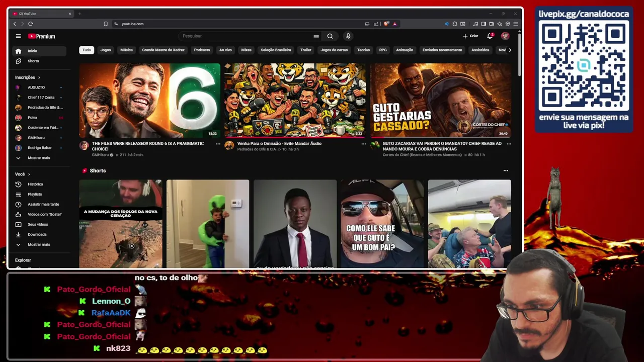The image size is (644, 362).
Task: Open Brave Rewards triangle icon
Action: [x=394, y=24]
